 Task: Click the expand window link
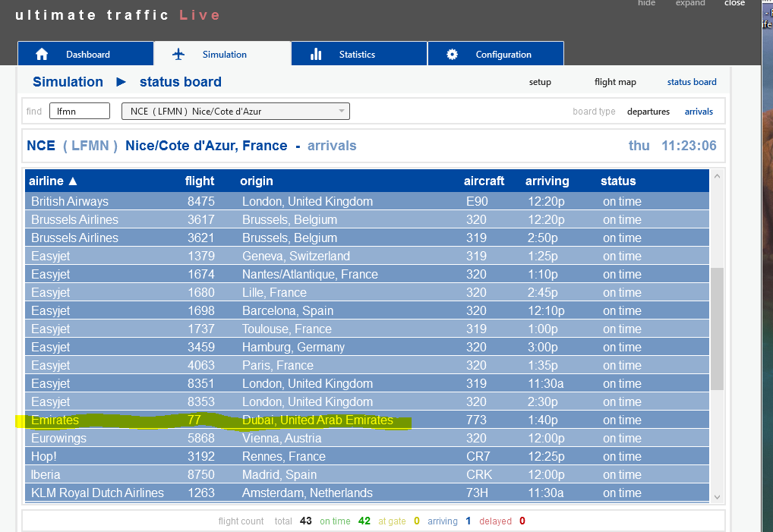(x=690, y=3)
